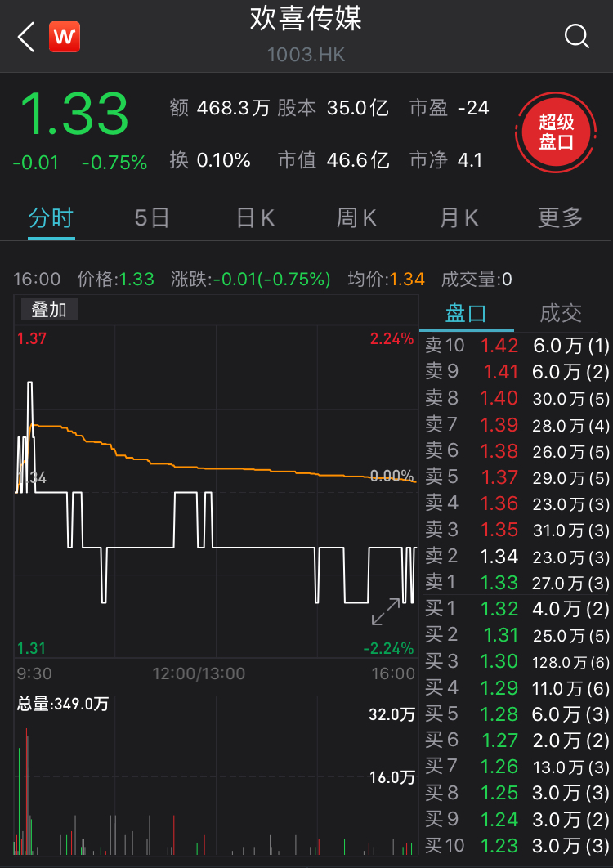
Task: Switch to 5日 chart tab
Action: [152, 218]
